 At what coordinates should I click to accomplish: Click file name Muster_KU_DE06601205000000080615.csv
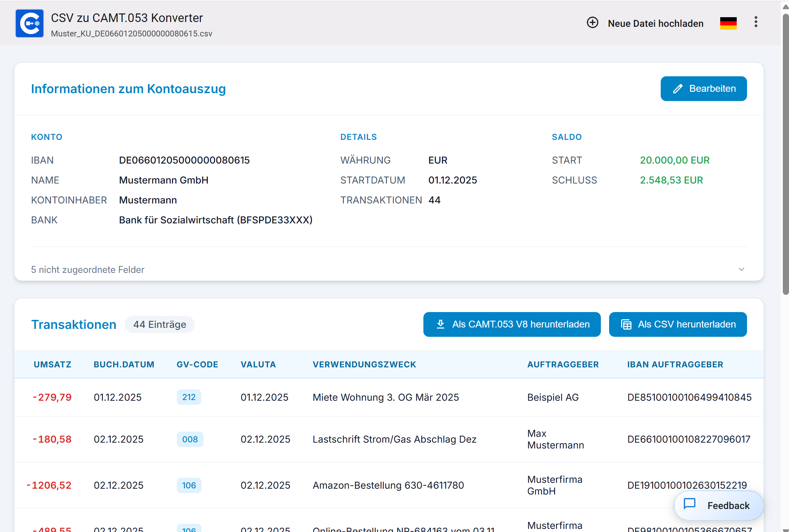click(x=131, y=34)
